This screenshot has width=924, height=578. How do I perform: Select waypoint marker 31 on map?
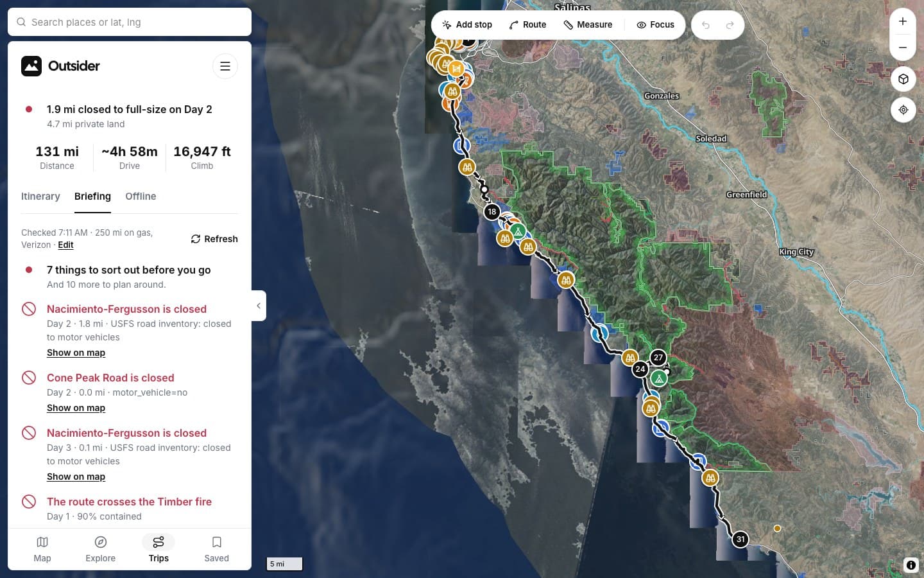tap(740, 539)
